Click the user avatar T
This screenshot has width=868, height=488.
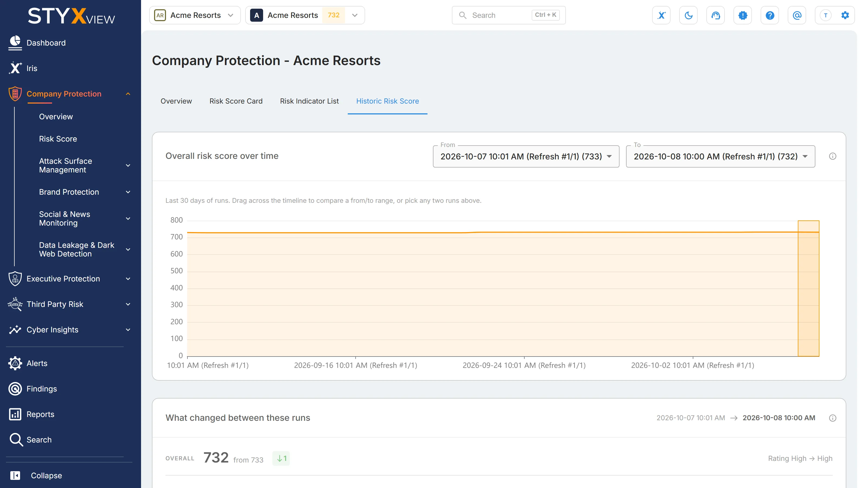click(x=825, y=15)
